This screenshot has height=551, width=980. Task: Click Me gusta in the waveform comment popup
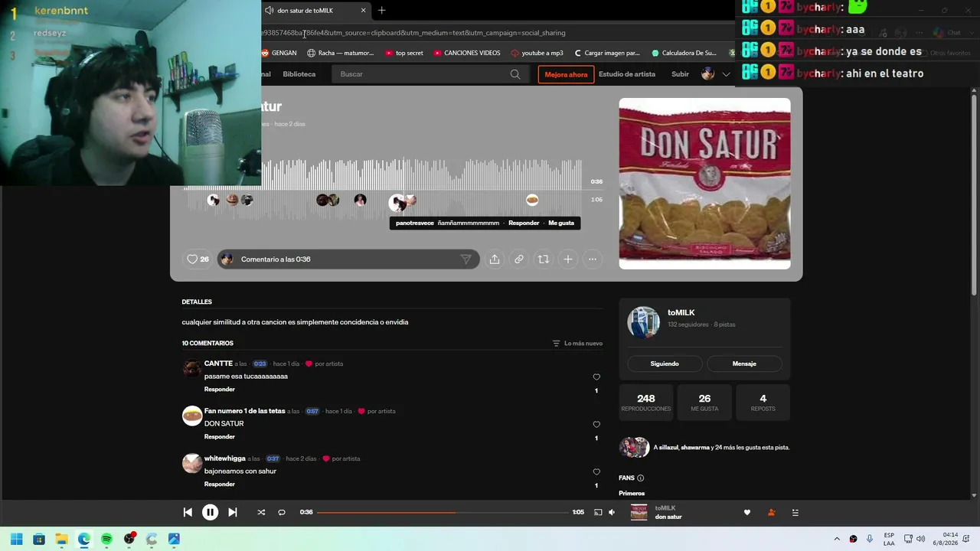pyautogui.click(x=561, y=223)
